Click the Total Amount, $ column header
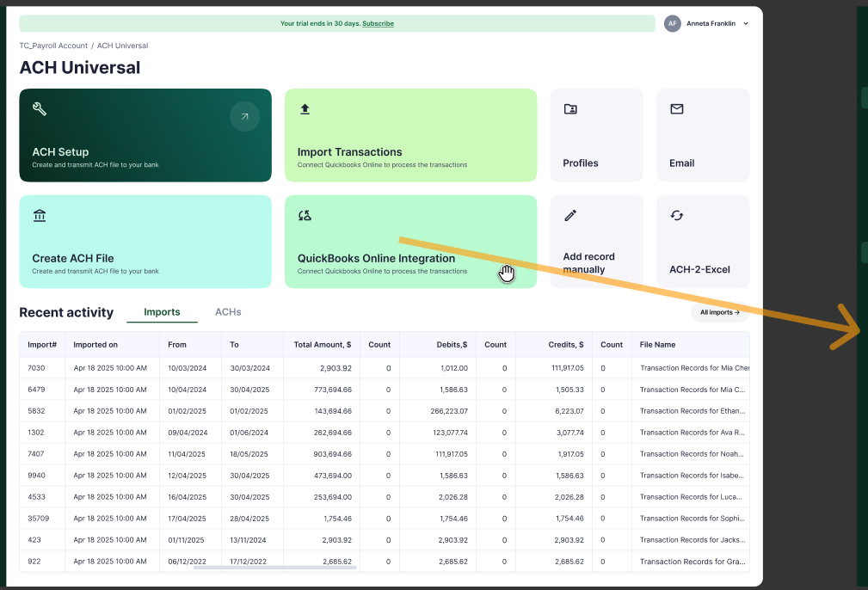Viewport: 868px width, 590px height. 323,344
